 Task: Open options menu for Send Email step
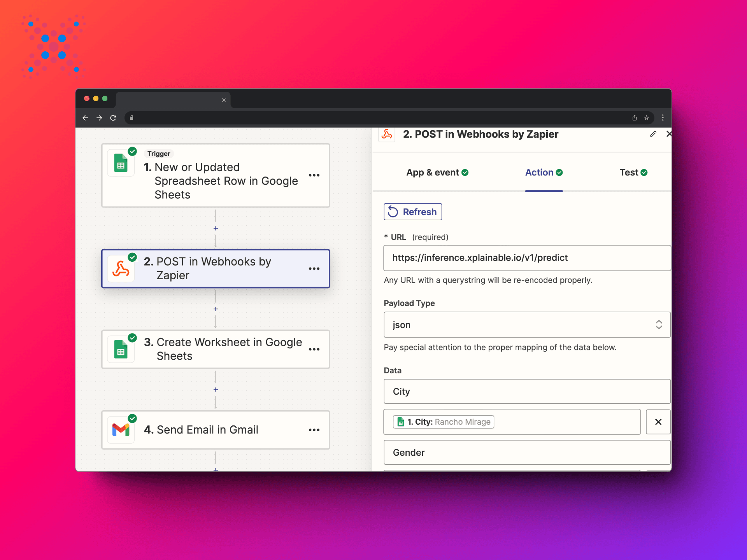click(x=314, y=430)
